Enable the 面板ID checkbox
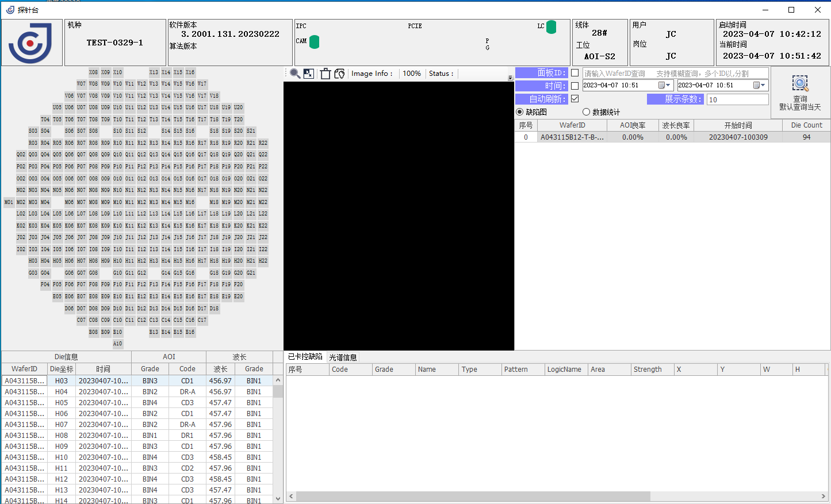 [575, 73]
